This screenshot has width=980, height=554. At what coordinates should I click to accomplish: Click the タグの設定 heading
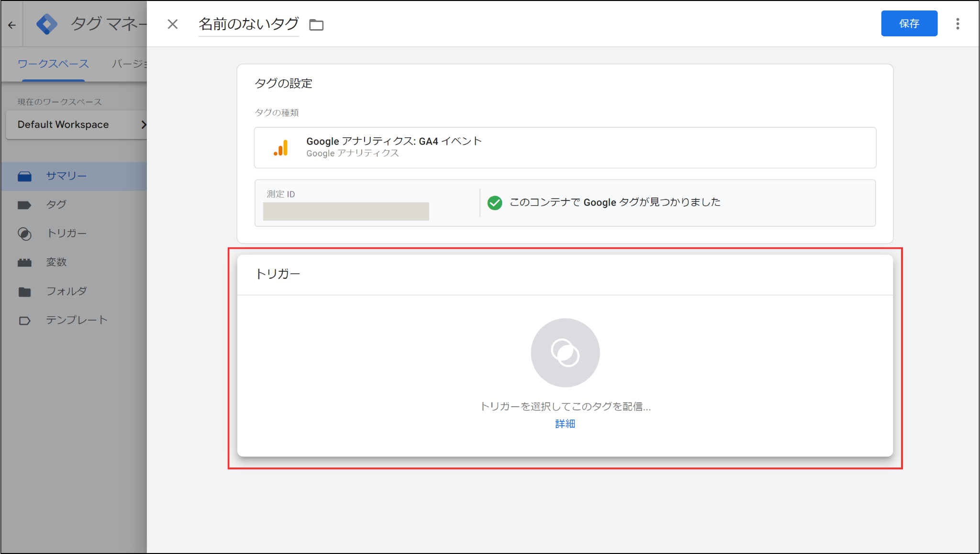pyautogui.click(x=284, y=83)
